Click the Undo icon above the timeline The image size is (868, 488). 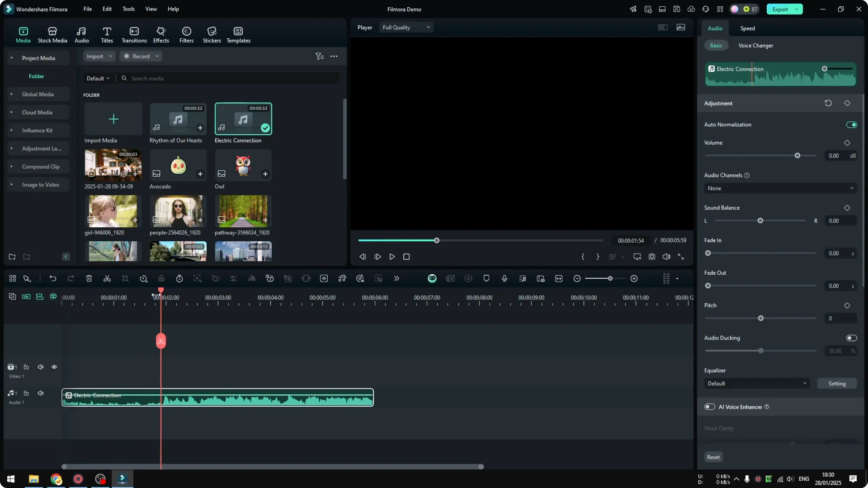click(x=53, y=278)
